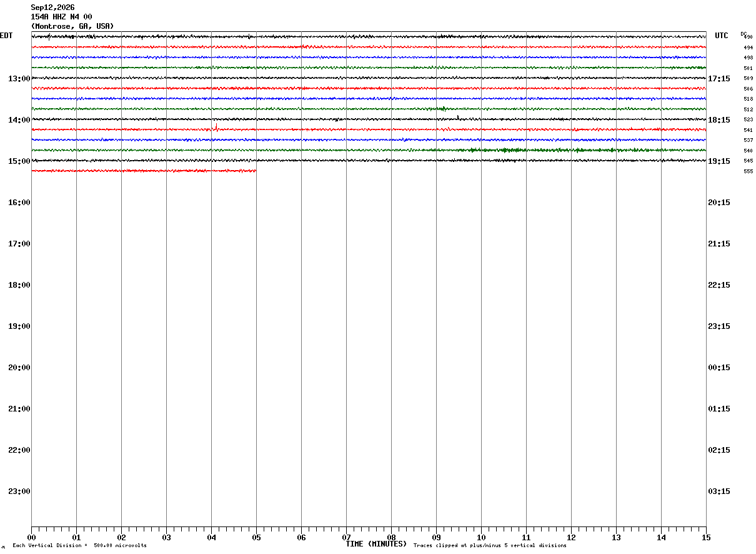This screenshot has height=554, width=756.
Task: Click the 15 minute axis tick label
Action: tap(706, 538)
